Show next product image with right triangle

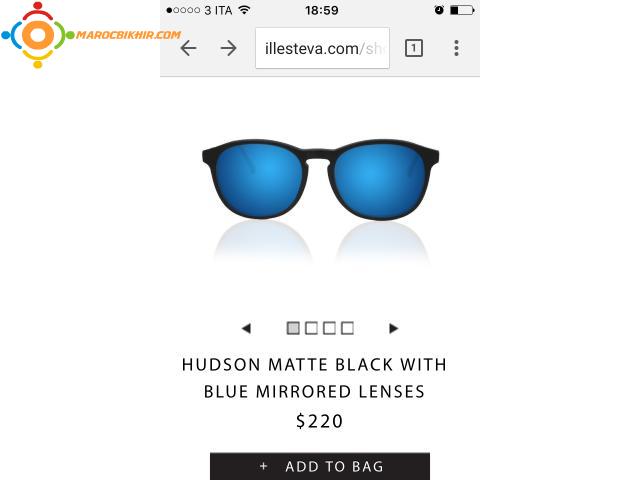(393, 328)
